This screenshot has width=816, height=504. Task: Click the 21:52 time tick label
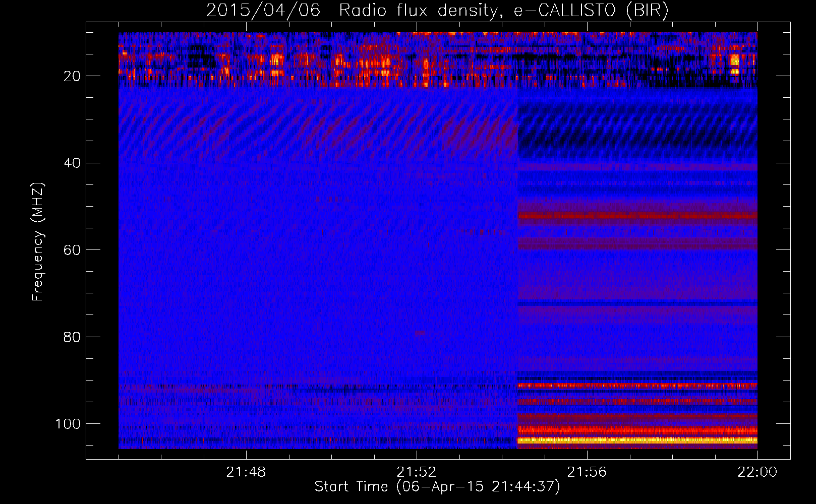tap(416, 472)
